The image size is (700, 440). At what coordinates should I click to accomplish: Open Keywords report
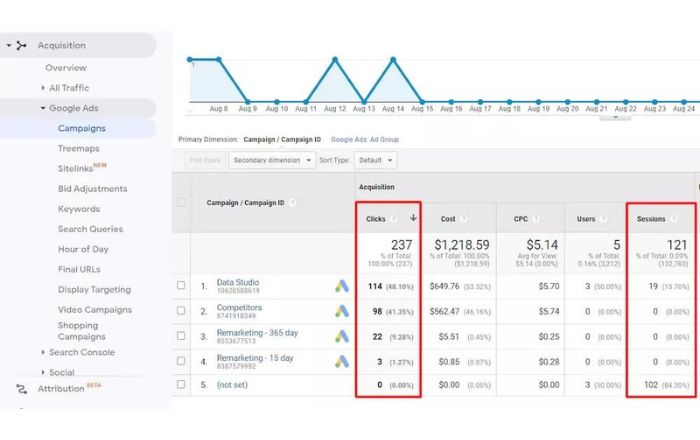click(79, 209)
